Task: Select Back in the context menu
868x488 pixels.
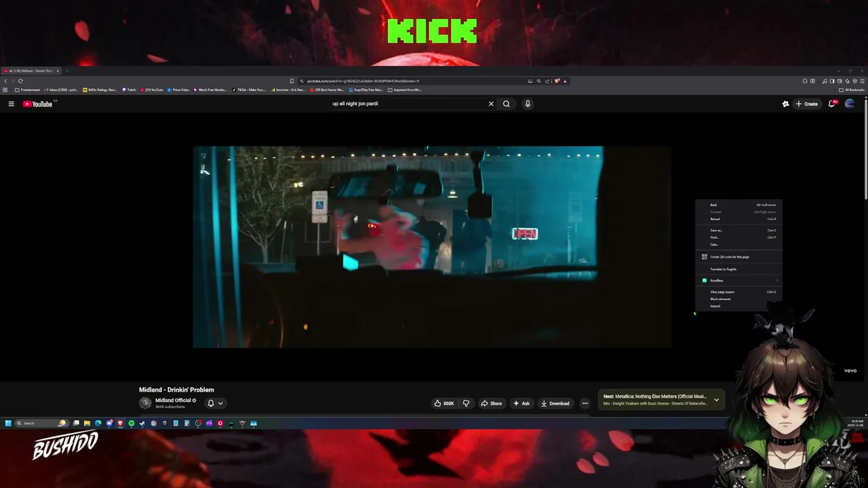Action: tap(738, 205)
